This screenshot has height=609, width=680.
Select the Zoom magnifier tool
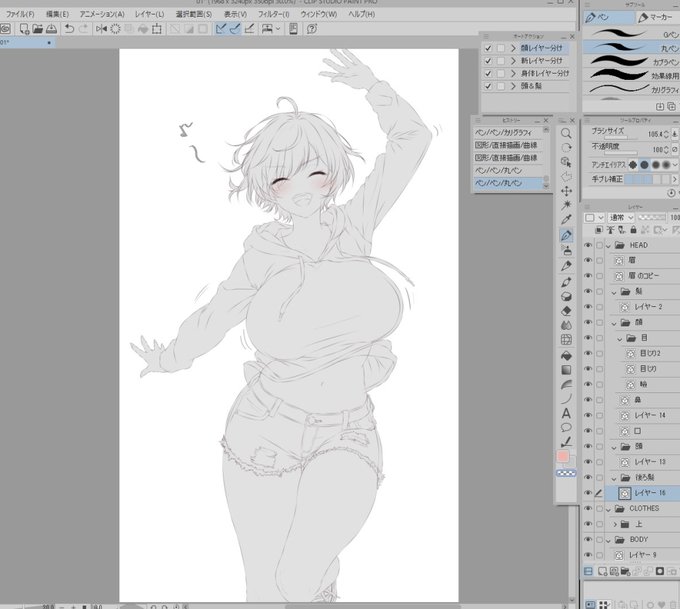(x=566, y=134)
